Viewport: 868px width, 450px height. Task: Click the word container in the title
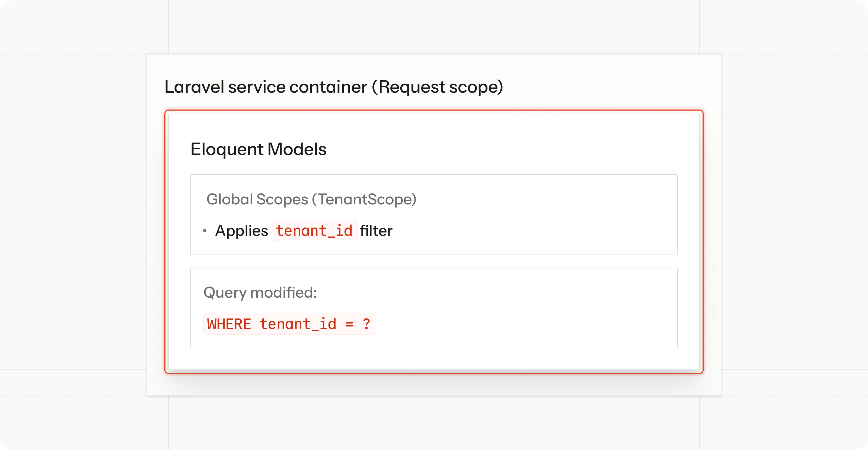328,87
